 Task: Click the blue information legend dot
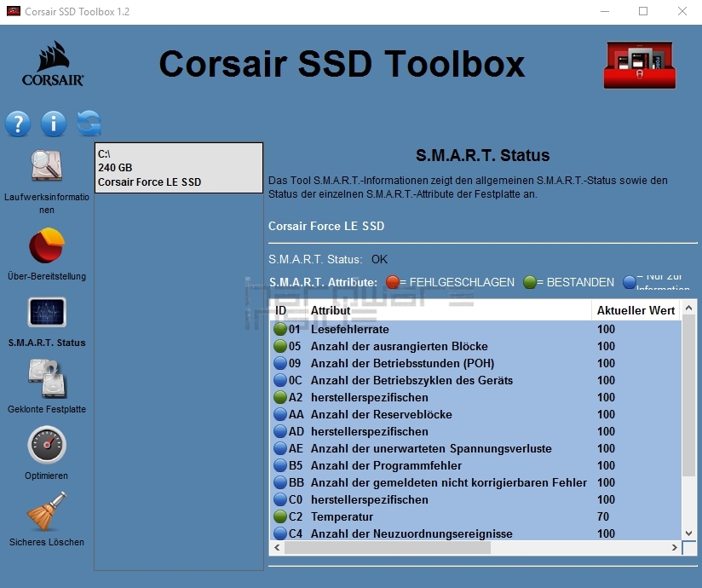pyautogui.click(x=630, y=282)
